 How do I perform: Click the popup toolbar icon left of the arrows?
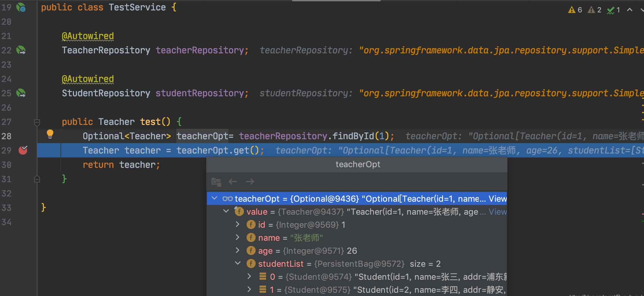[x=216, y=182]
